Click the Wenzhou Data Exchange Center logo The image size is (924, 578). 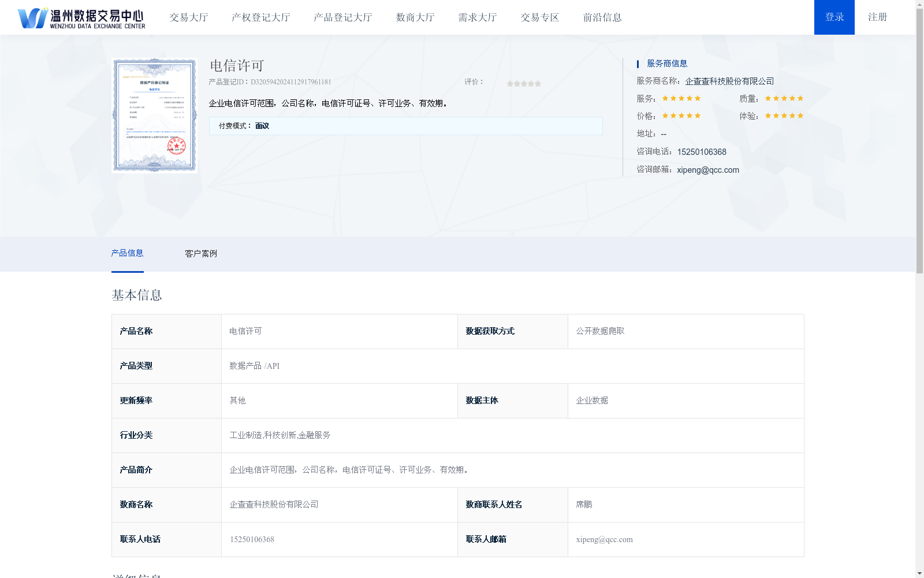81,18
